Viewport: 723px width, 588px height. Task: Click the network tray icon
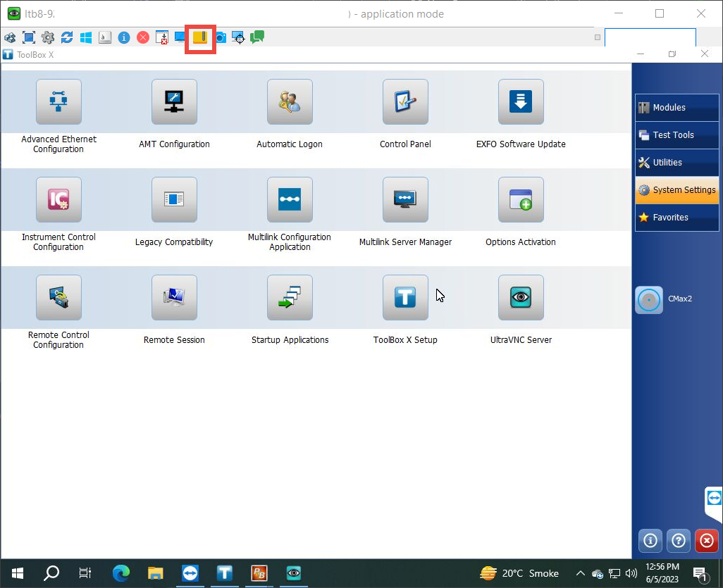[x=614, y=573]
